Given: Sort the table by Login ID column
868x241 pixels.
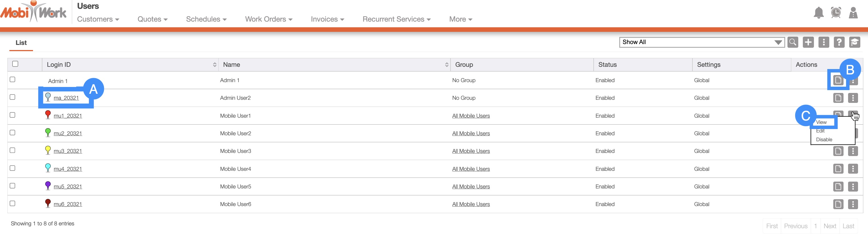Looking at the screenshot, I should 214,65.
